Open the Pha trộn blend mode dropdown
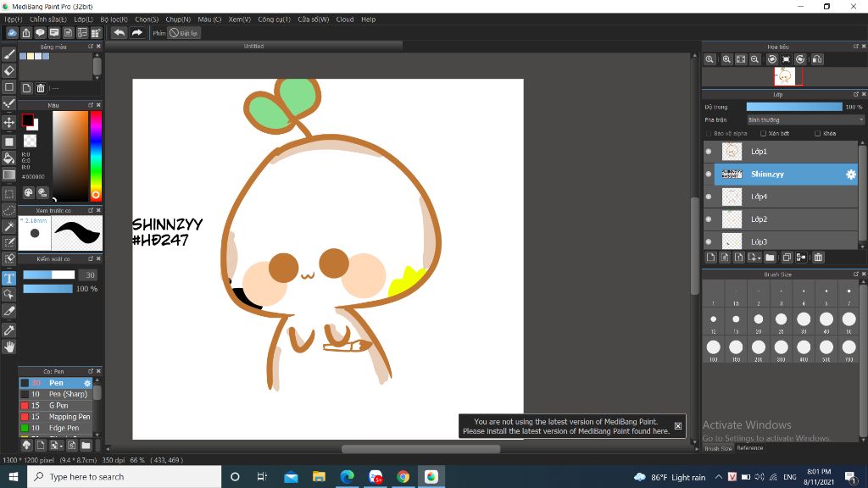 [x=805, y=119]
